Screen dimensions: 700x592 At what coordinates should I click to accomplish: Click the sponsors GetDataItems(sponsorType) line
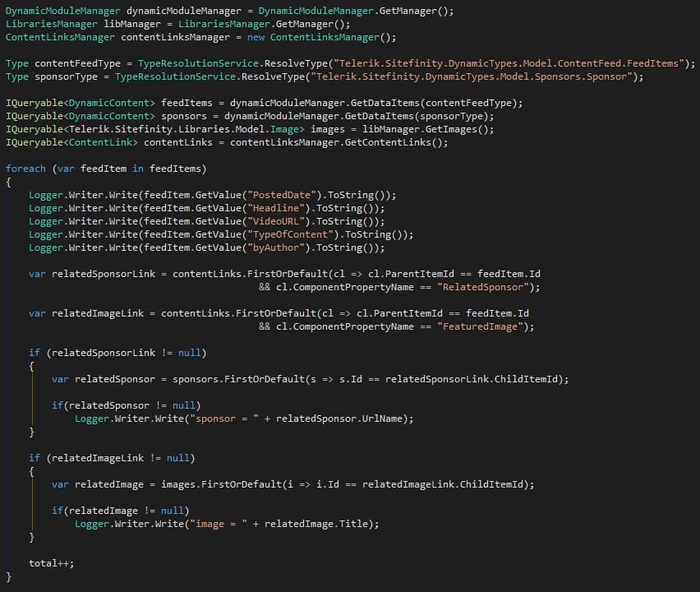coord(250,116)
